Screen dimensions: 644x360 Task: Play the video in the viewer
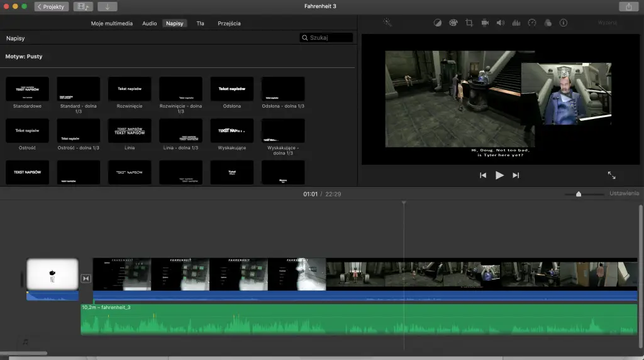[x=499, y=176]
